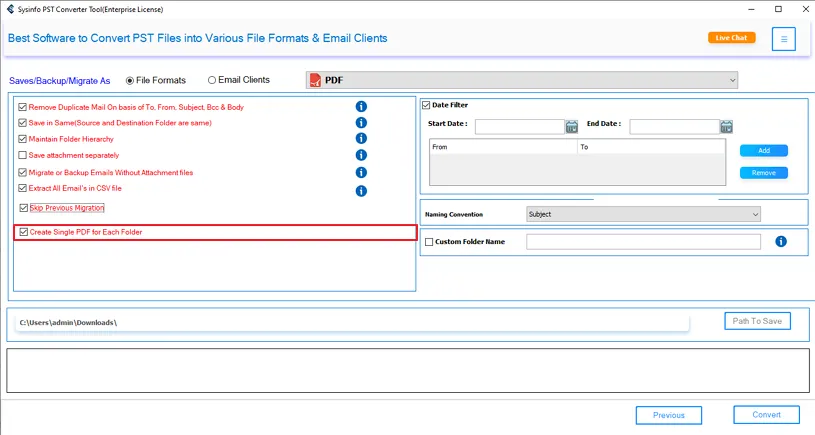Click info icon beside Save attachment separately
Viewport: 815px width, 435px height.
point(361,155)
